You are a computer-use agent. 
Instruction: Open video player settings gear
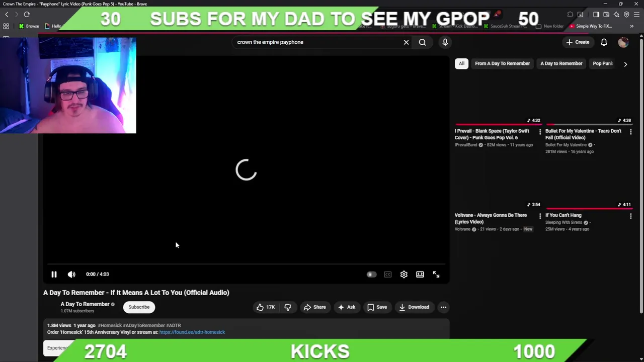pyautogui.click(x=404, y=274)
